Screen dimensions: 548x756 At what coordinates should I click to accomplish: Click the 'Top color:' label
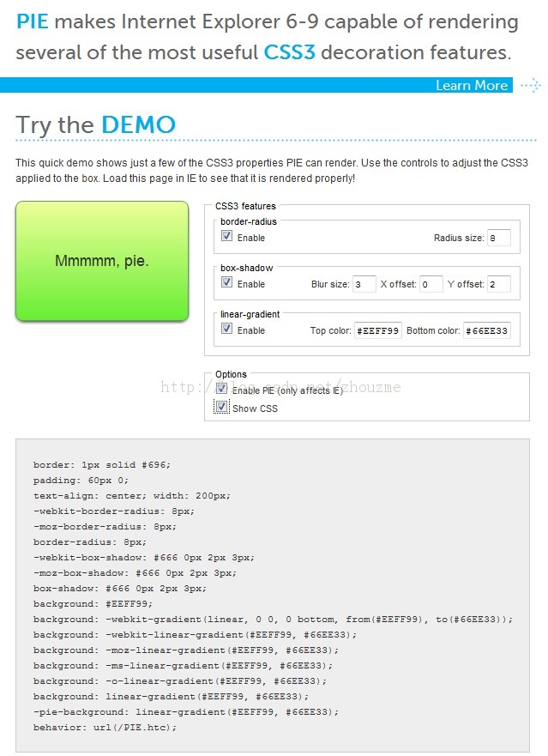tap(330, 330)
